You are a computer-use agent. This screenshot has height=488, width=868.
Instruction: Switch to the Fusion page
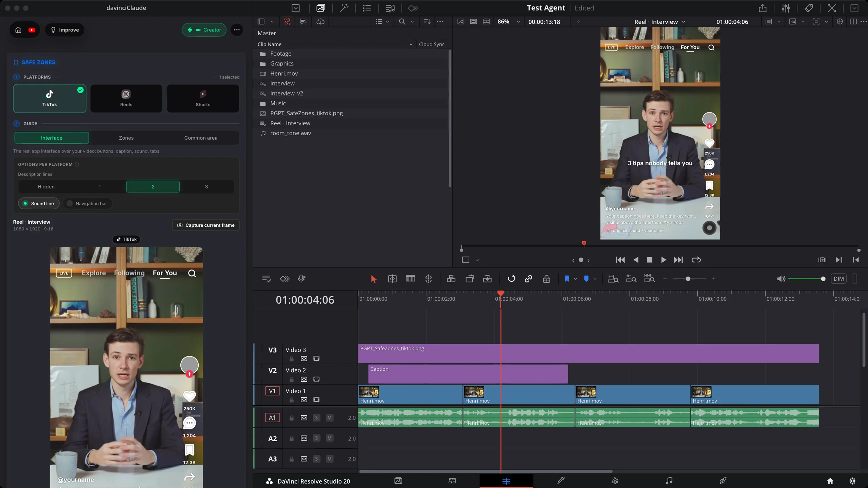560,481
